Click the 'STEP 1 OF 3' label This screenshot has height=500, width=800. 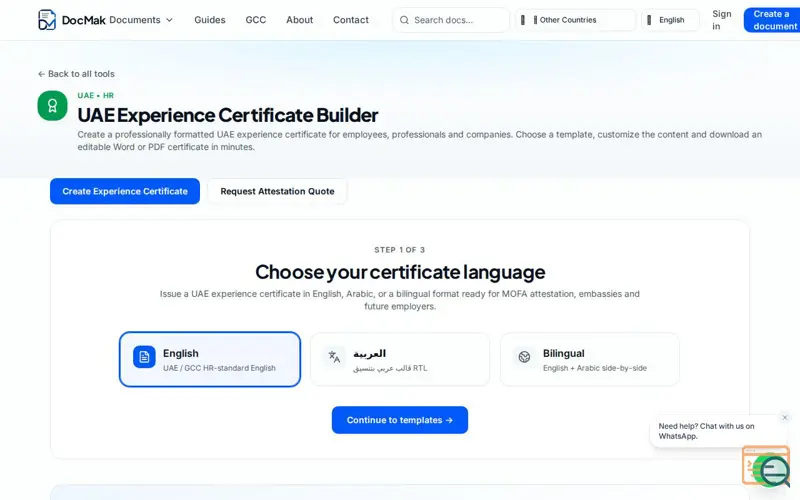[x=399, y=250]
